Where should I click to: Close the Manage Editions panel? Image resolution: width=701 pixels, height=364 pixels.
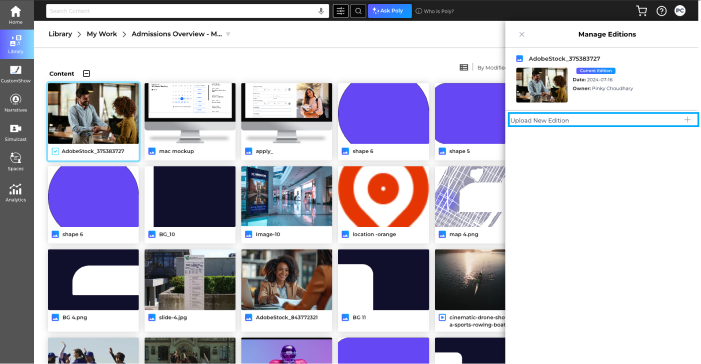(521, 34)
